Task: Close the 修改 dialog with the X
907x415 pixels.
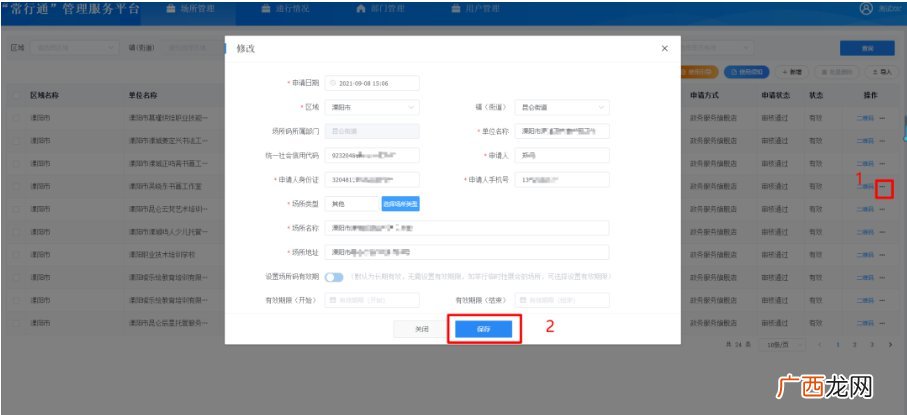Action: click(665, 49)
